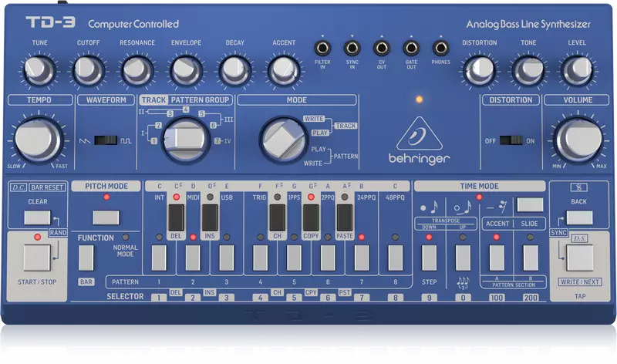Viewport: 617px width, 364px height.
Task: Click the CUTOFF knob
Action: [88, 71]
